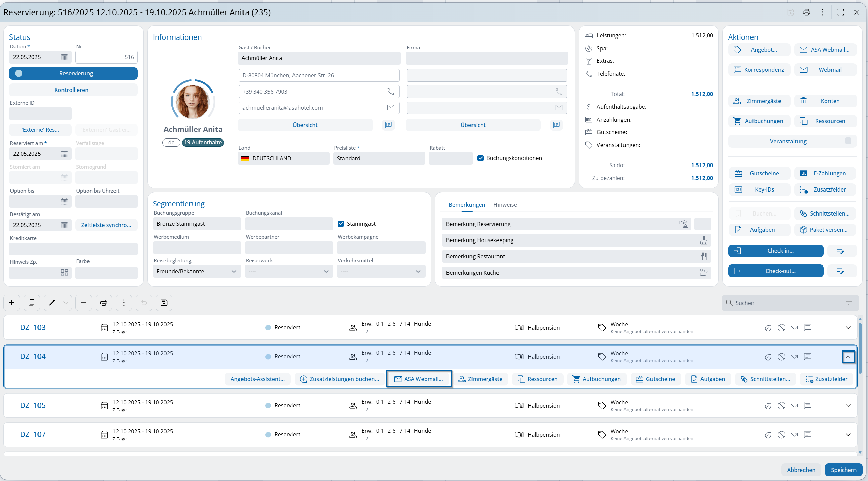Open calendar picker for the Datum field

click(64, 57)
